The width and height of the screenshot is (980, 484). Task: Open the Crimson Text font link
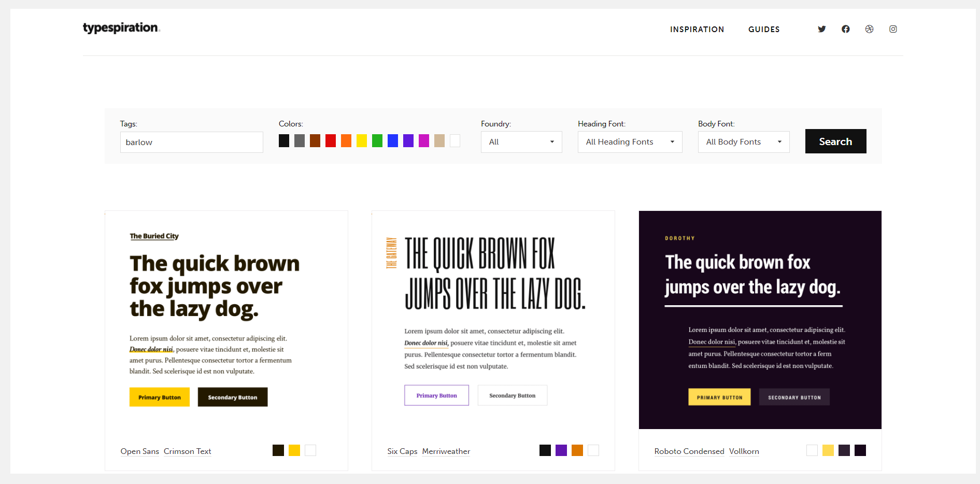pyautogui.click(x=188, y=451)
